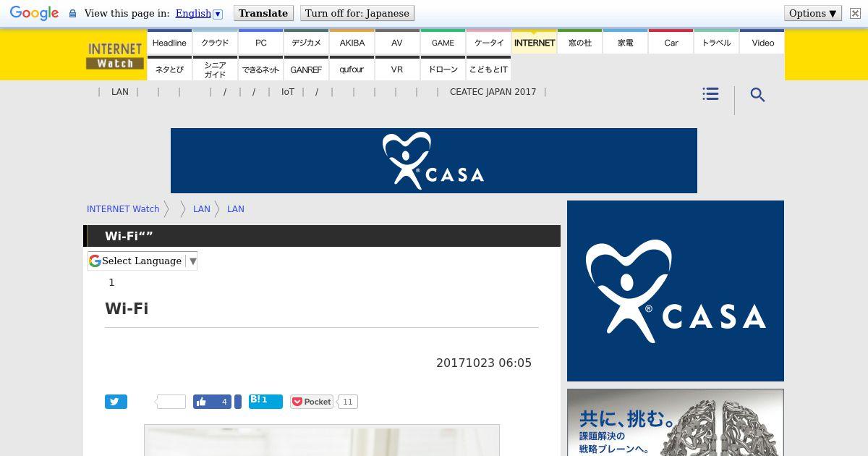Open CEATEC JAPAN 2017 topic link
This screenshot has height=456, width=868.
click(x=493, y=92)
